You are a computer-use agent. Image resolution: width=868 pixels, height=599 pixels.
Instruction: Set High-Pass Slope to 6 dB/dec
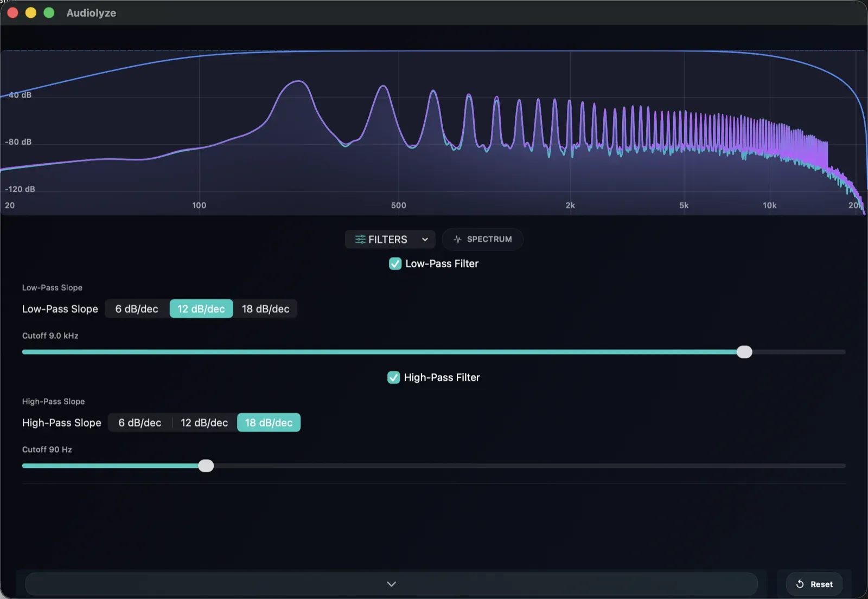pos(140,423)
